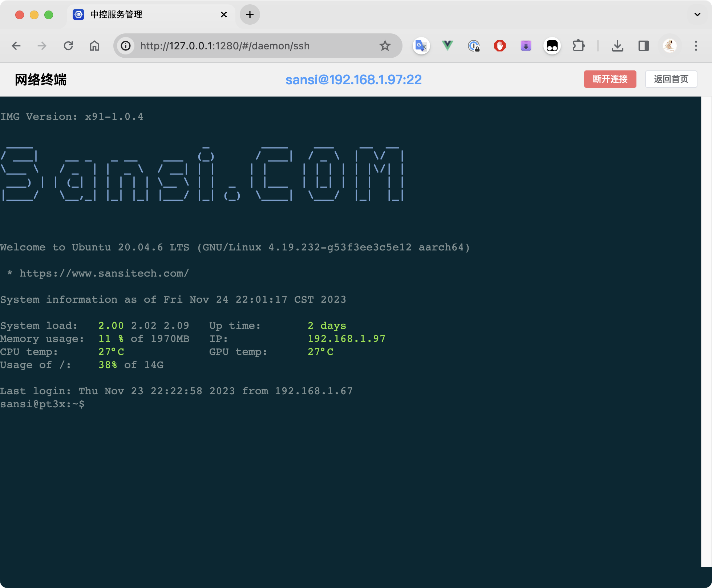The image size is (712, 588).
Task: Maximize the window with the green button
Action: coord(49,15)
